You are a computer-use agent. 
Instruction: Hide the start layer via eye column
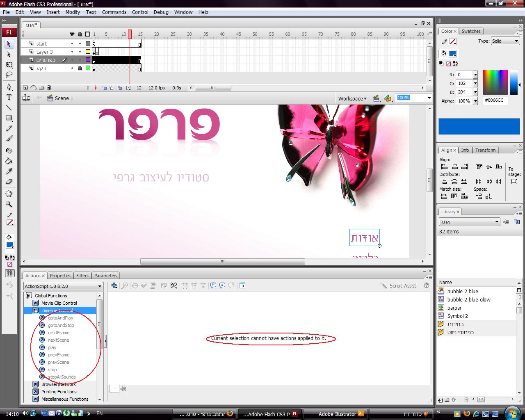[x=72, y=43]
